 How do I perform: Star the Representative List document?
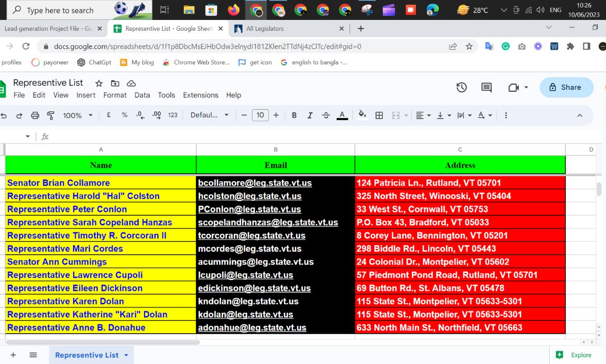pos(98,83)
